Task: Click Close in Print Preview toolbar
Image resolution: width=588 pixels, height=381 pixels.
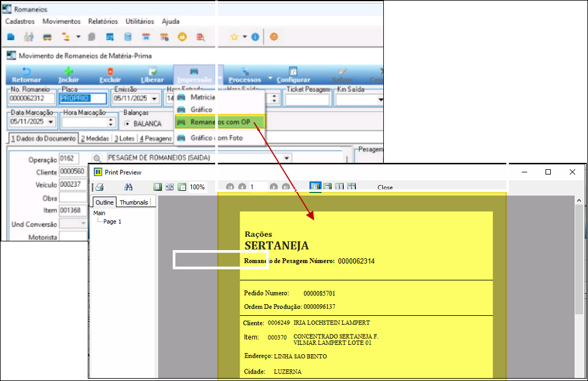Action: click(x=384, y=187)
